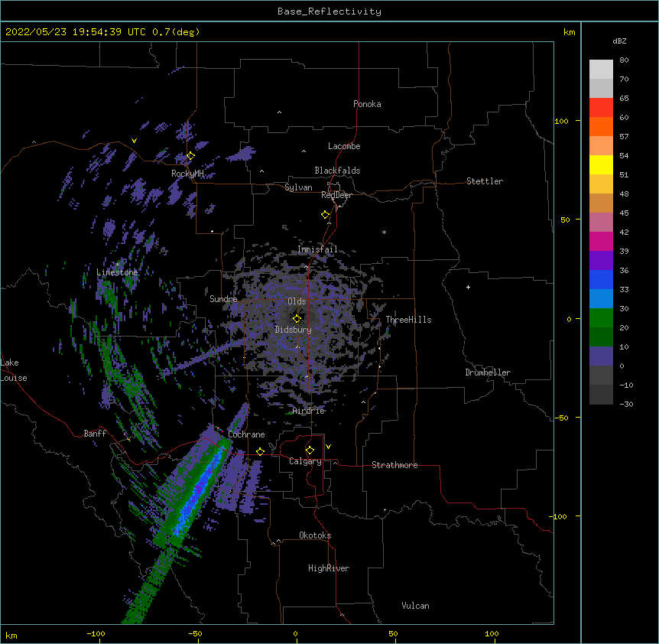Image resolution: width=659 pixels, height=644 pixels.
Task: Select the Innisfail label
Action: pyautogui.click(x=317, y=249)
